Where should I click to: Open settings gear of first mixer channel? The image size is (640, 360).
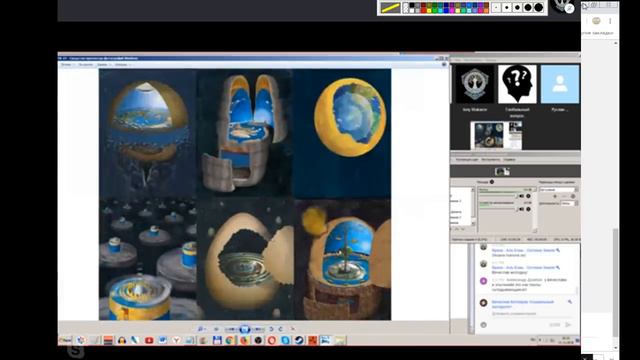528,196
